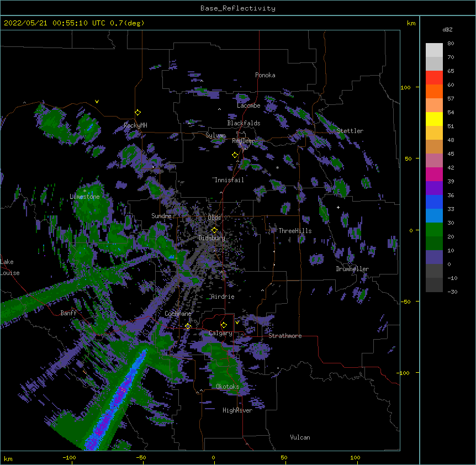Click the -50 tick on vertical axis
Screen dimensions: 476x465
tap(405, 302)
